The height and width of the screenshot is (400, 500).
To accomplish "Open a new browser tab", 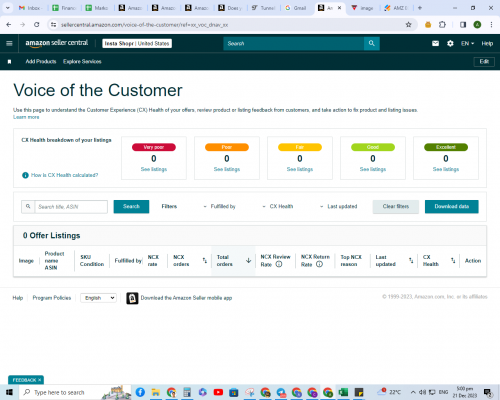I will pos(420,8).
